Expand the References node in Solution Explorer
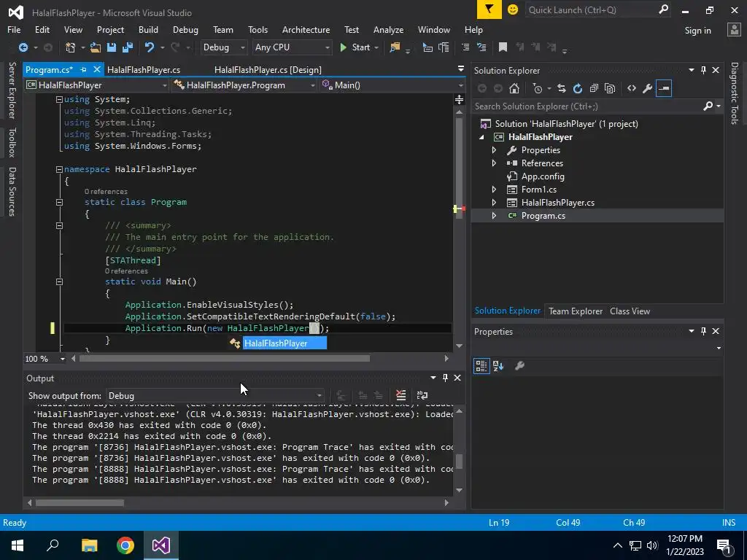The image size is (747, 560). coord(494,163)
